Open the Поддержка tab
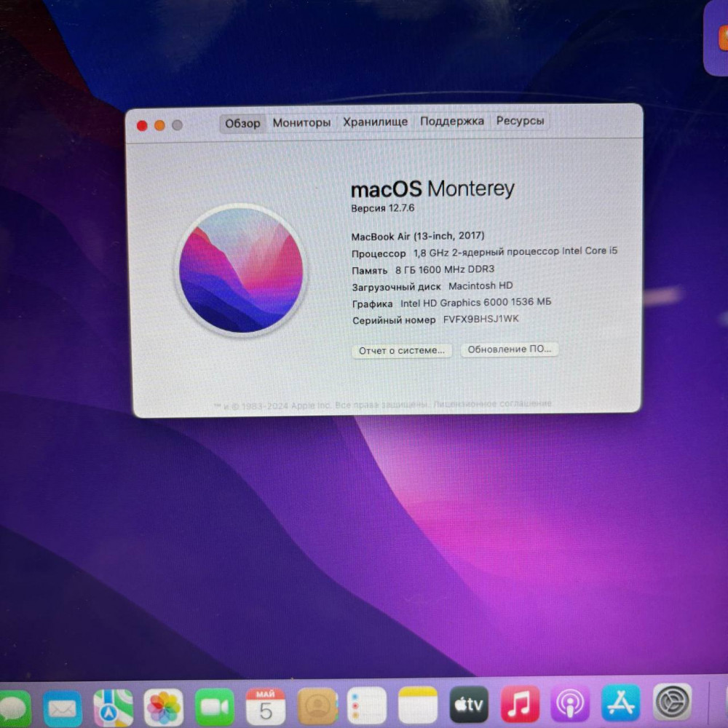Viewport: 728px width, 728px height. click(452, 121)
